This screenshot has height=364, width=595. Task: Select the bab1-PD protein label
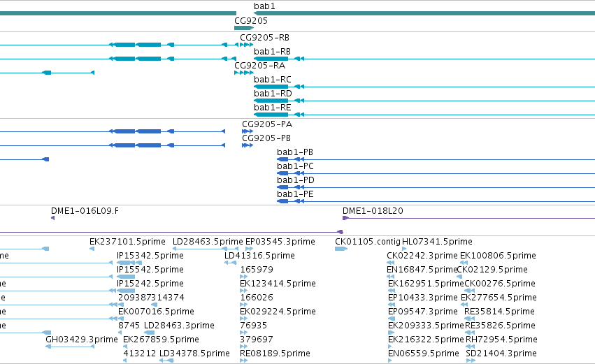coord(296,180)
